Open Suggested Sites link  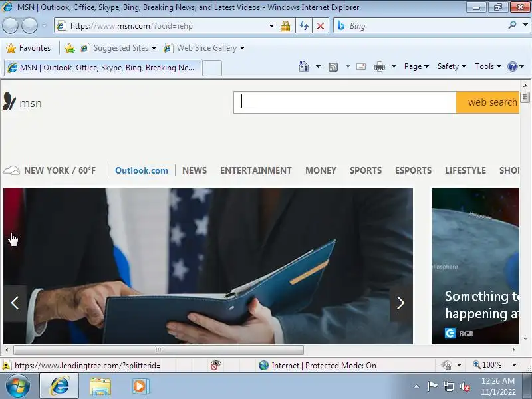coord(118,48)
